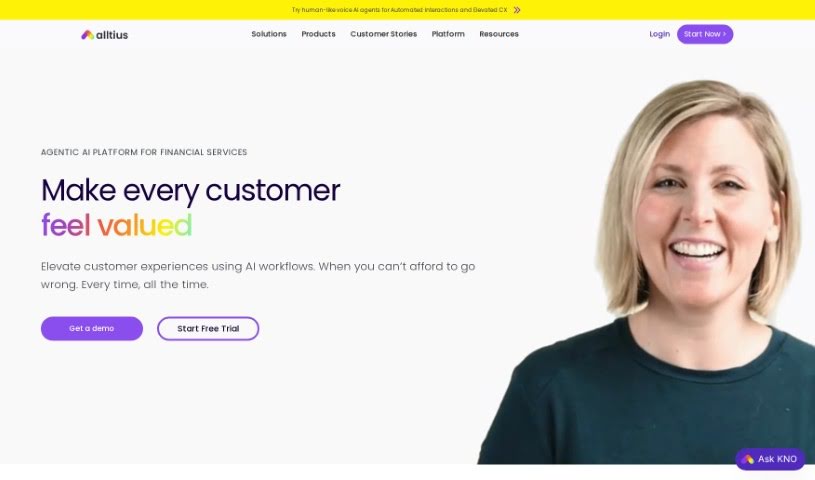Open the Platform menu item

pyautogui.click(x=448, y=34)
